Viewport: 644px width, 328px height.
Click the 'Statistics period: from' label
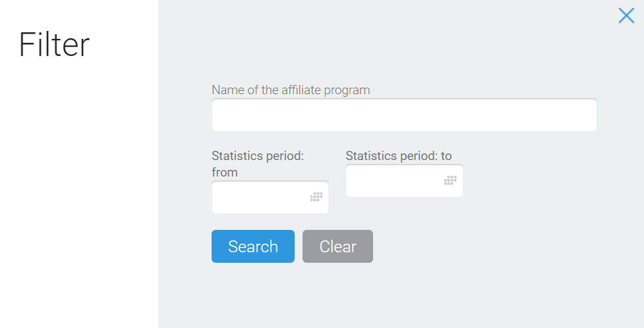(258, 164)
